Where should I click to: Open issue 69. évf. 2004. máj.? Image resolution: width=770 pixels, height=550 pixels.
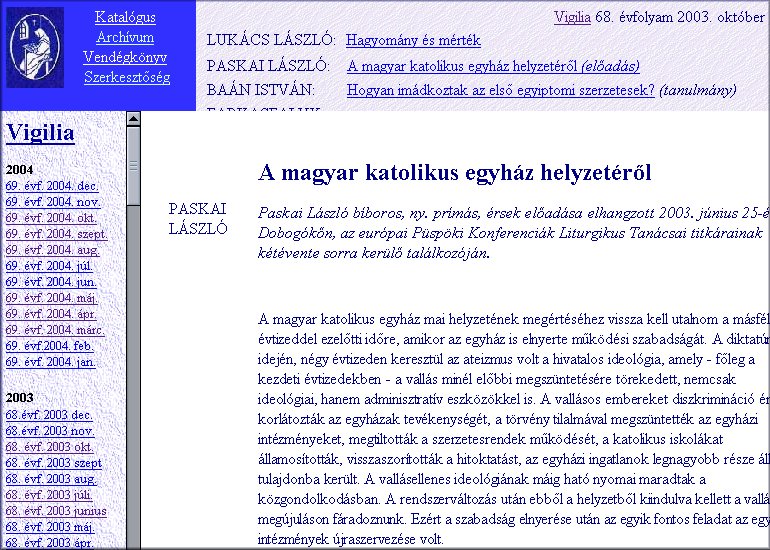tap(52, 298)
